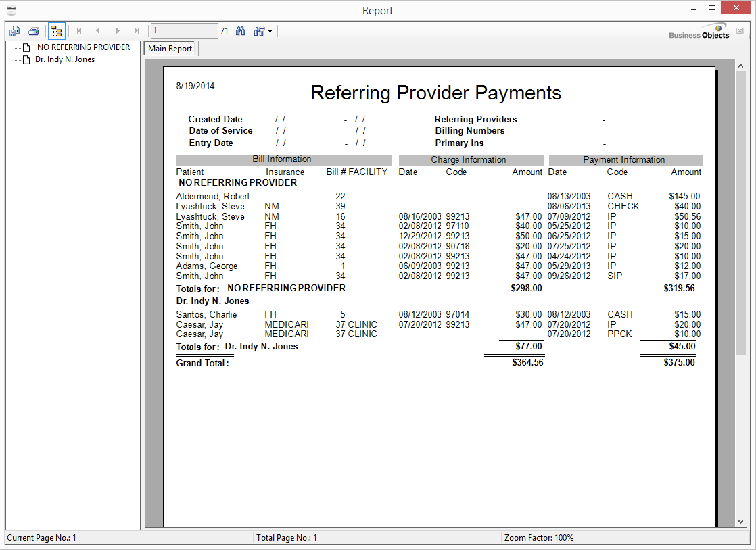The image size is (756, 550).
Task: Click the Billing Numbers filter label
Action: pos(469,131)
